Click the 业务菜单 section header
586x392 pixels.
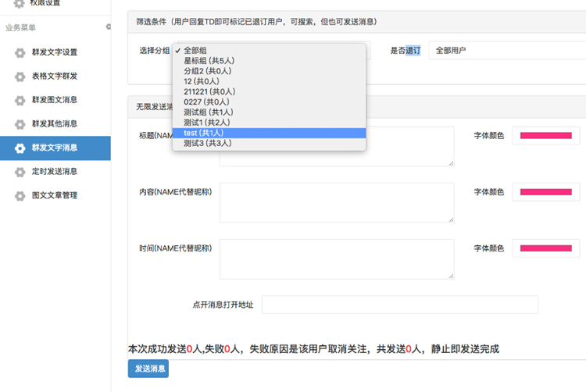pos(20,27)
